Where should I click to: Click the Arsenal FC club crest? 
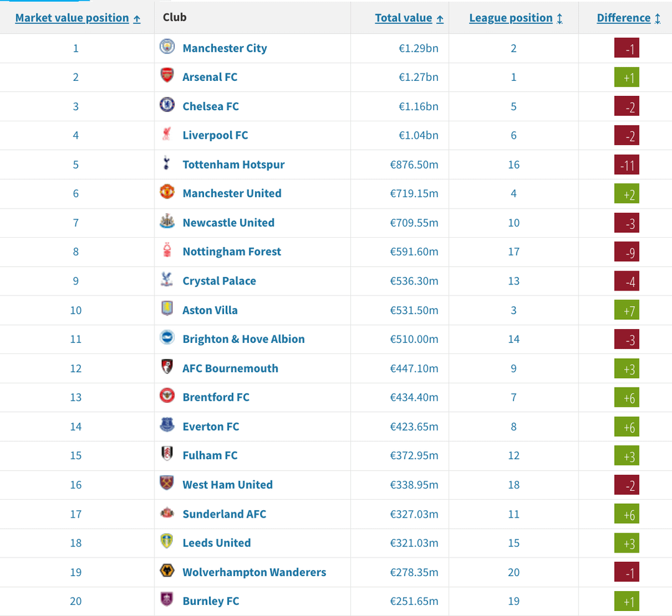pos(167,77)
